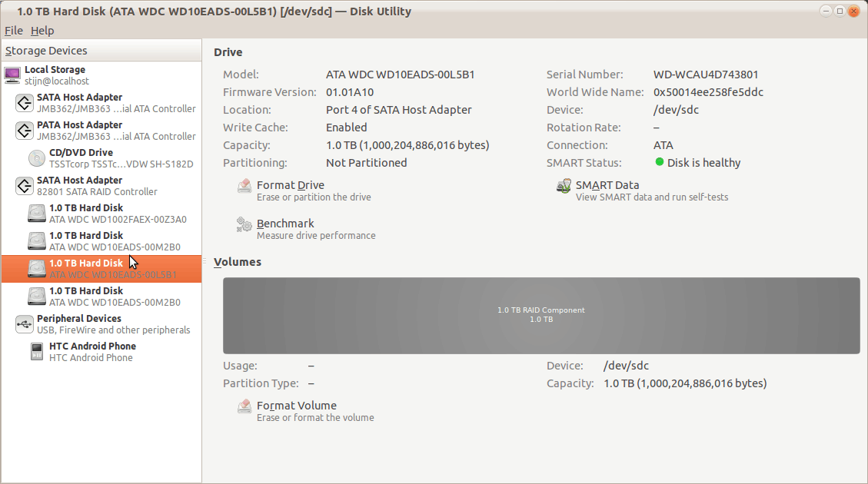Click the Format Drive button label
Viewport: 868px width, 484px height.
pyautogui.click(x=291, y=185)
